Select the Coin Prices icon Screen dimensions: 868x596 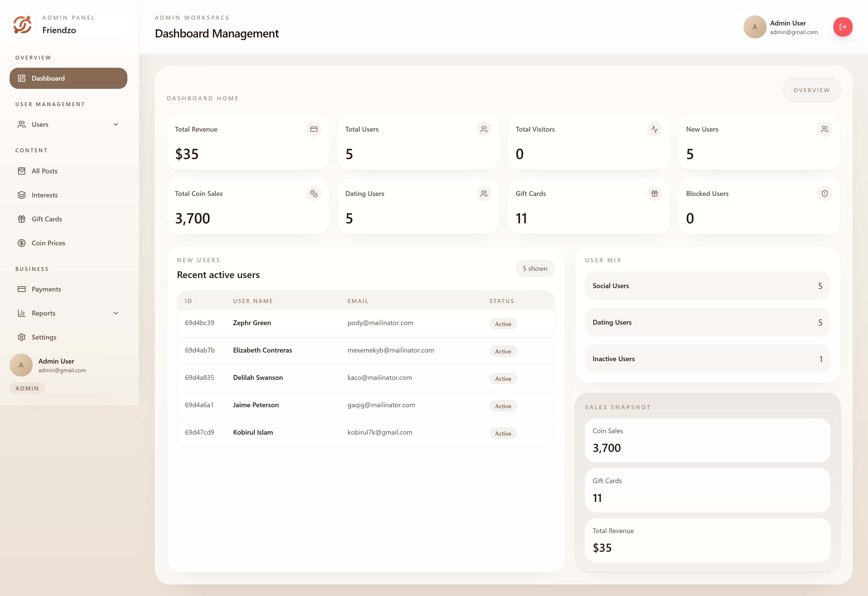pyautogui.click(x=21, y=243)
